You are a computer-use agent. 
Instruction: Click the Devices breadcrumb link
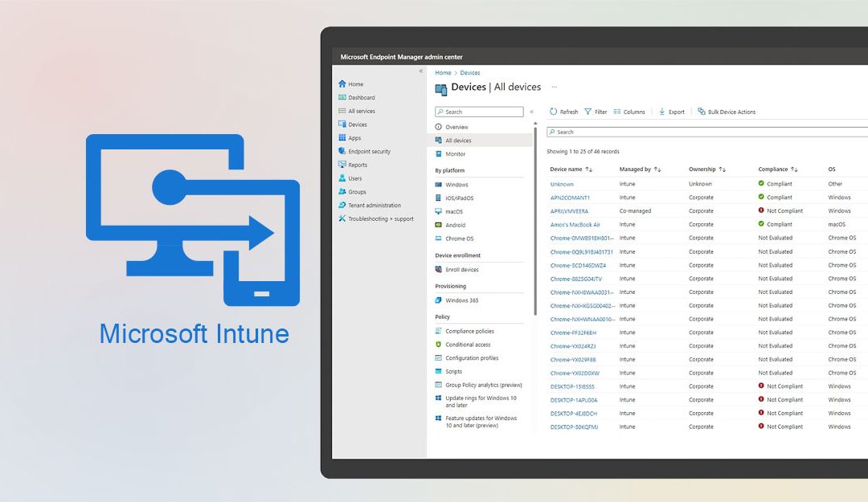[x=470, y=72]
